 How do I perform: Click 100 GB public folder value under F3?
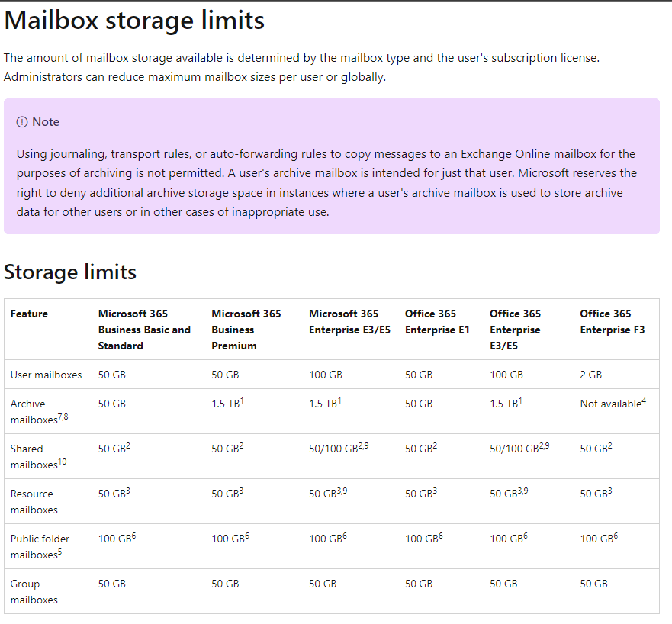click(596, 539)
